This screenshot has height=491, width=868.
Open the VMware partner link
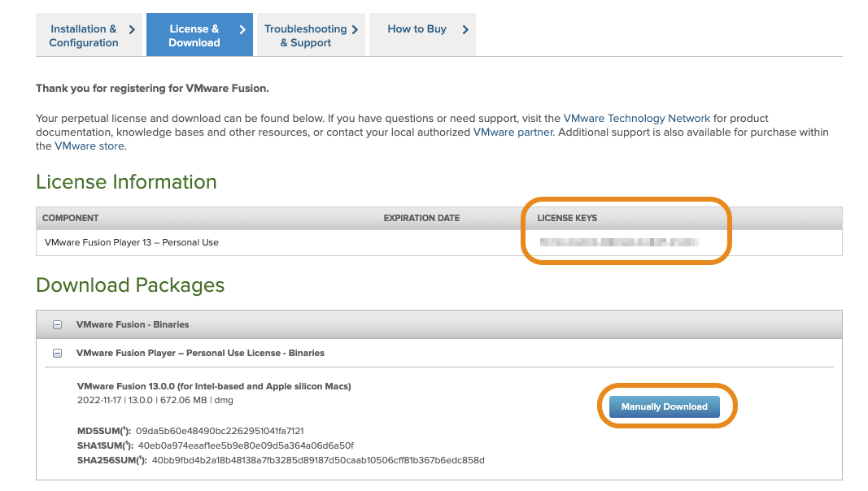[x=513, y=133]
